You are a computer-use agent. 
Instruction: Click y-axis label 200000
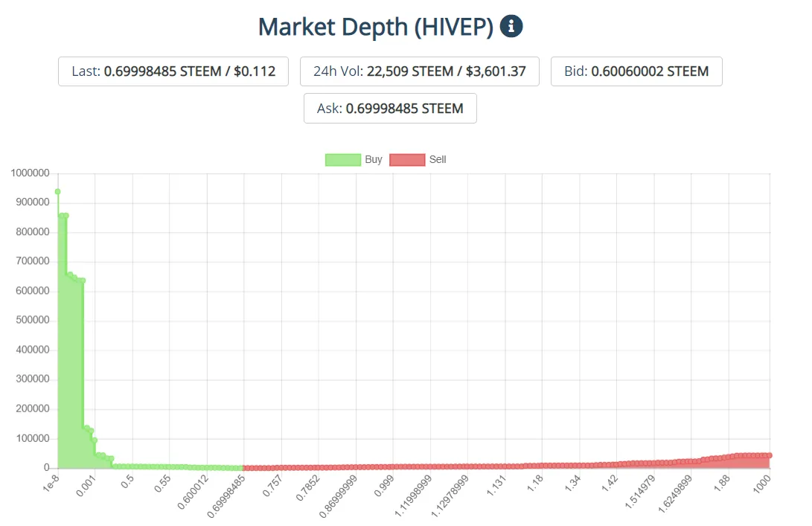pos(33,409)
